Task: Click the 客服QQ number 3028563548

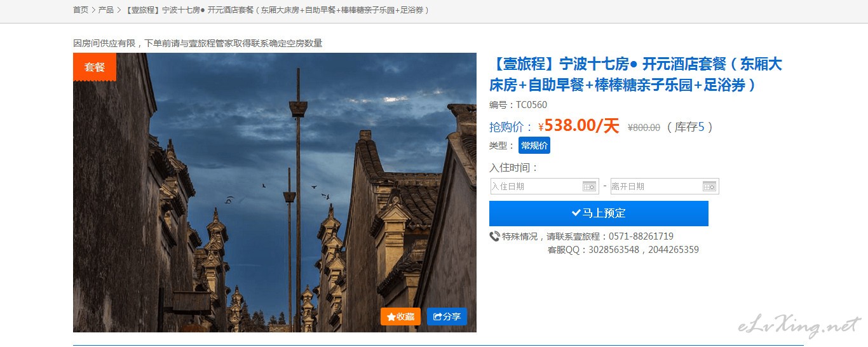Action: [614, 250]
